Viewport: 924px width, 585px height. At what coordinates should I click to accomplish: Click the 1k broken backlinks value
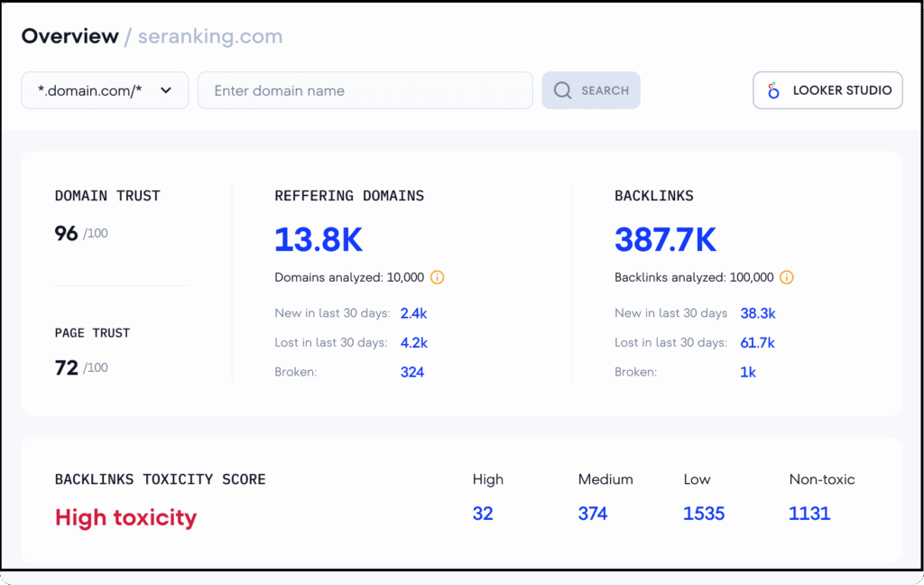(748, 371)
